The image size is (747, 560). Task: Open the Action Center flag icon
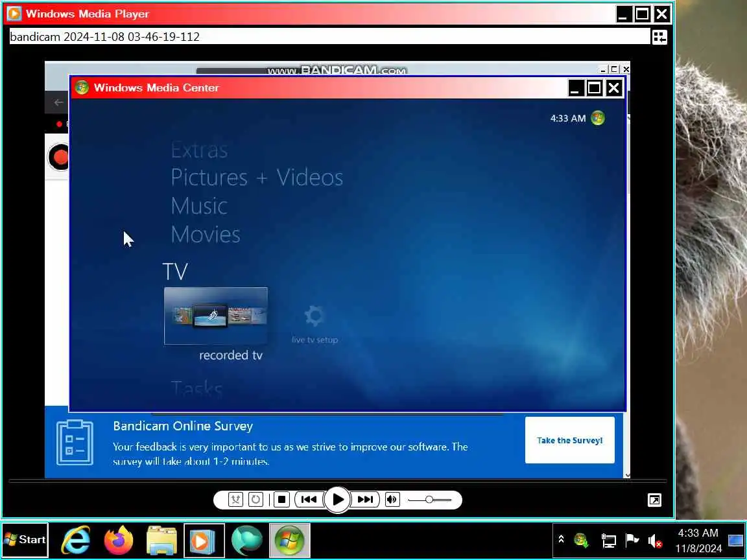coord(632,540)
